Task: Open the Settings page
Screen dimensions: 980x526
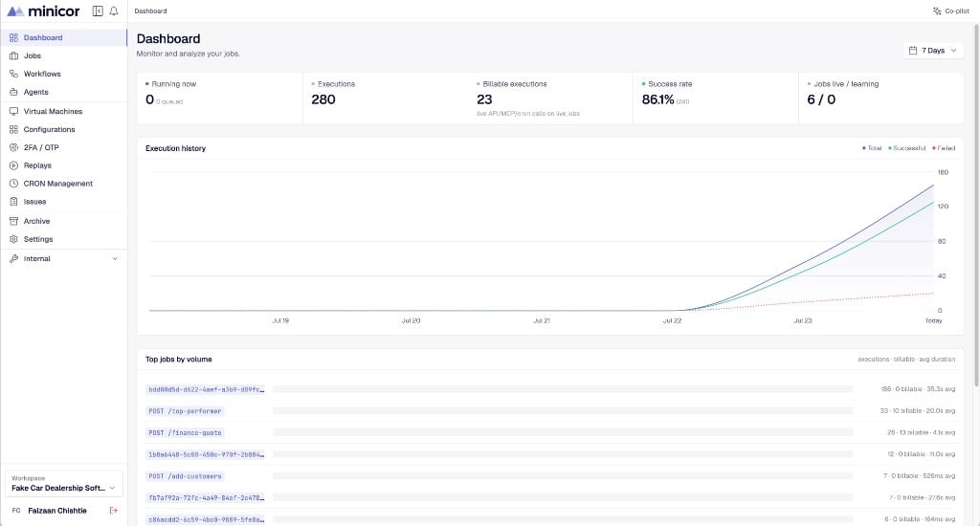Action: (64, 239)
